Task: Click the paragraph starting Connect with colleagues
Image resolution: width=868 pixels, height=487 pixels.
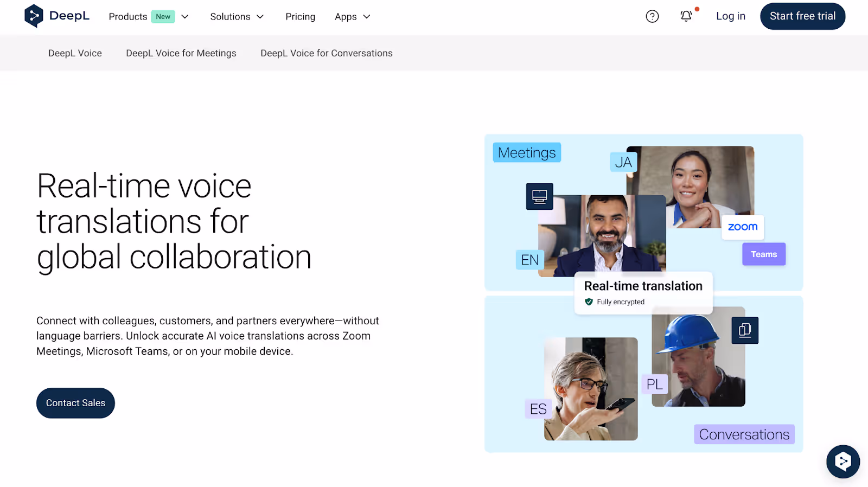Action: pos(208,336)
